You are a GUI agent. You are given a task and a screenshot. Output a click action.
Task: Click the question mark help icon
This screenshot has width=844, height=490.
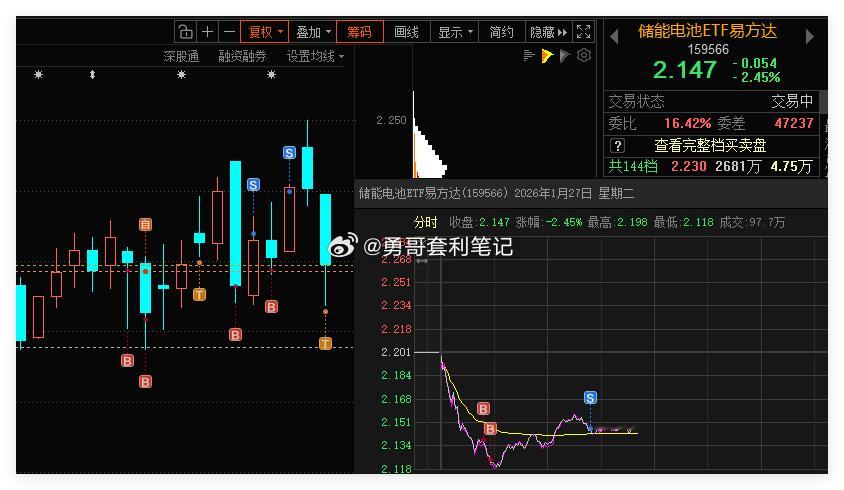[x=617, y=145]
